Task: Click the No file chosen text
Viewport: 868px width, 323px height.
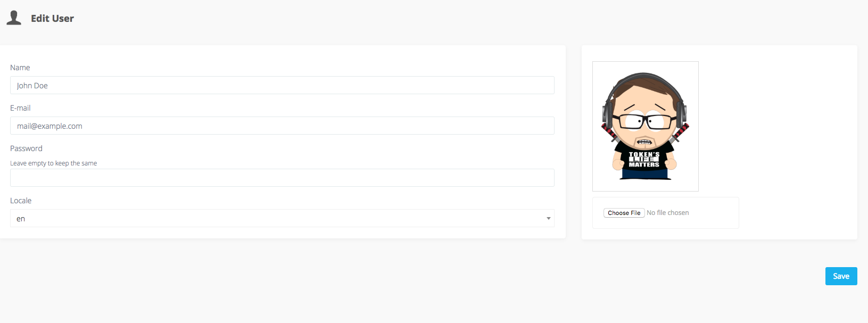Action: tap(668, 212)
